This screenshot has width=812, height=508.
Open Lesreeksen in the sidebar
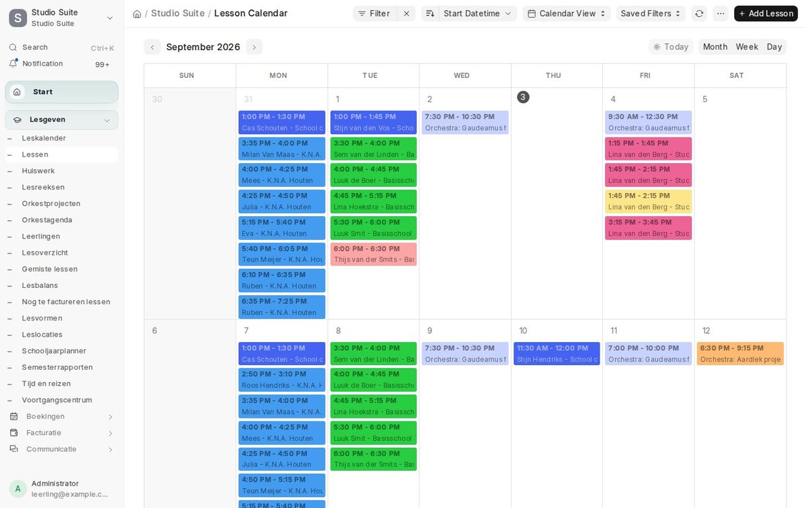tap(62, 187)
